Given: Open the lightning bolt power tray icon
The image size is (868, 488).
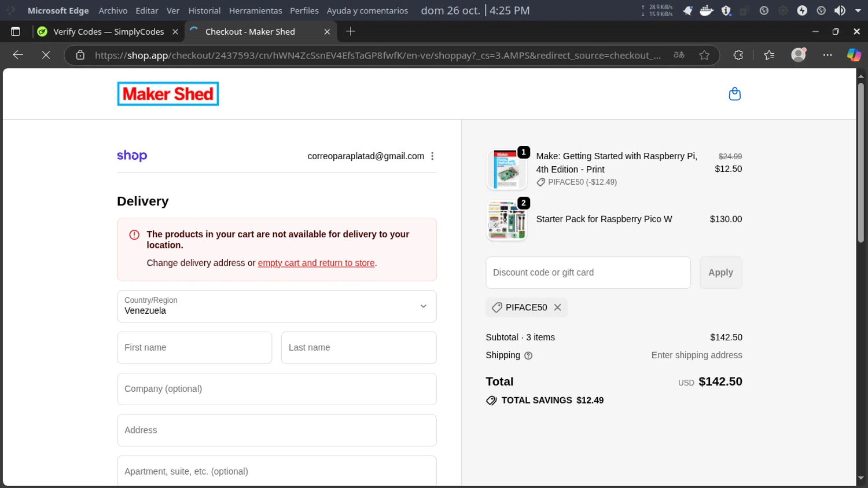Looking at the screenshot, I should (802, 10).
